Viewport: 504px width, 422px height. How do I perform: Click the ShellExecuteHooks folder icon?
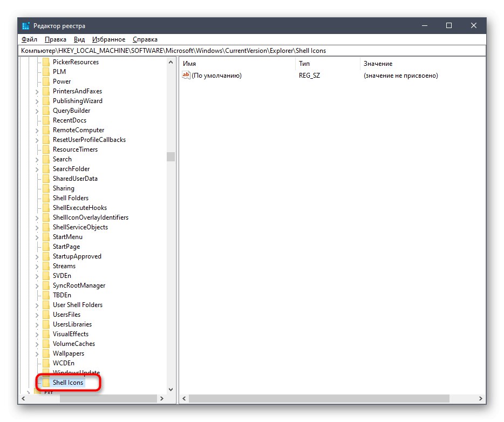click(46, 208)
